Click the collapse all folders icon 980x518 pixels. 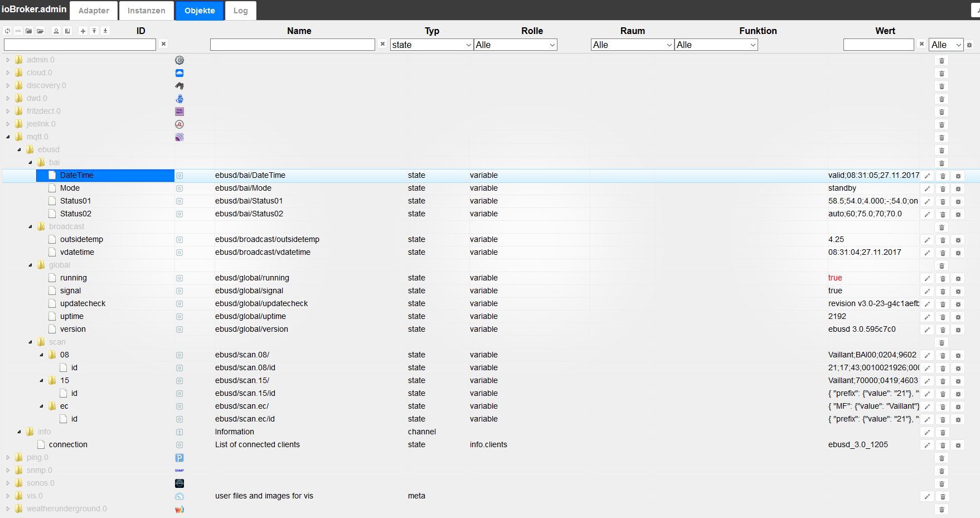(x=28, y=31)
